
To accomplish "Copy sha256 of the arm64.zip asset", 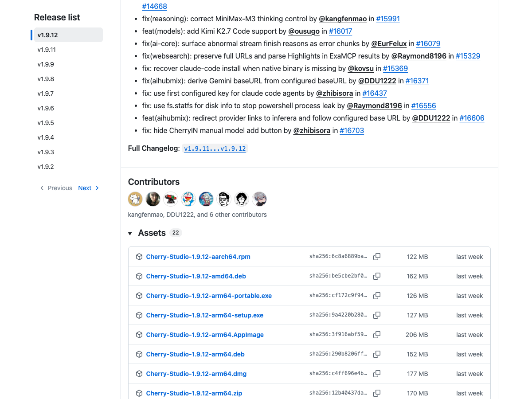I will 377,393.
